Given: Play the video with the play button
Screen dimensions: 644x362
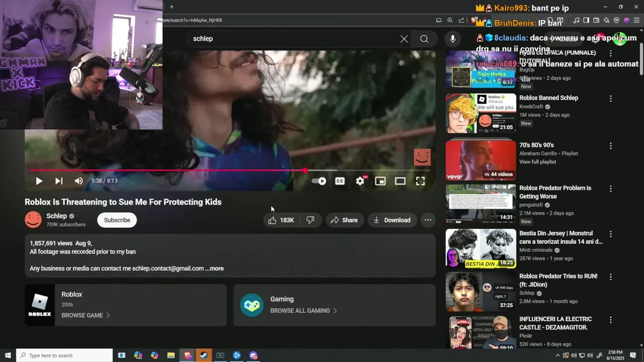Looking at the screenshot, I should coord(39,181).
